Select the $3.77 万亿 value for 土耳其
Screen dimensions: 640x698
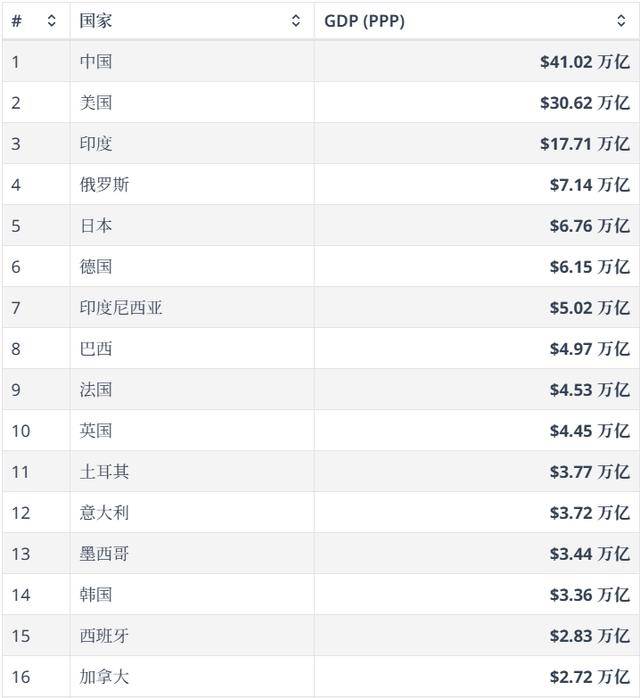(x=589, y=472)
